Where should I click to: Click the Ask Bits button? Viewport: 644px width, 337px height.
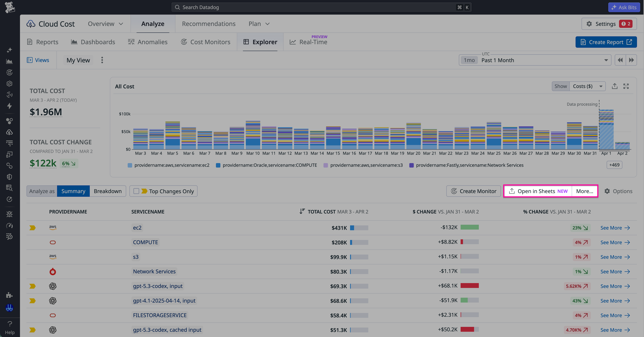coord(624,7)
